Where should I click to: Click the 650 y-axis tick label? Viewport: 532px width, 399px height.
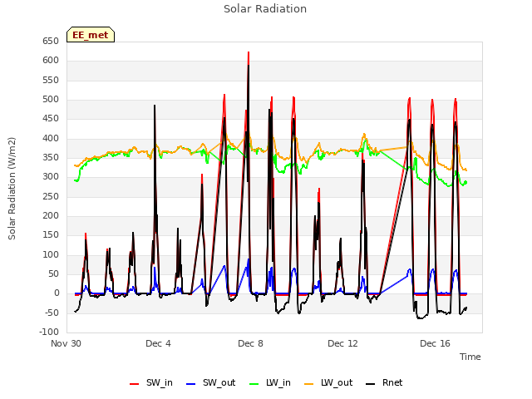click(x=51, y=41)
